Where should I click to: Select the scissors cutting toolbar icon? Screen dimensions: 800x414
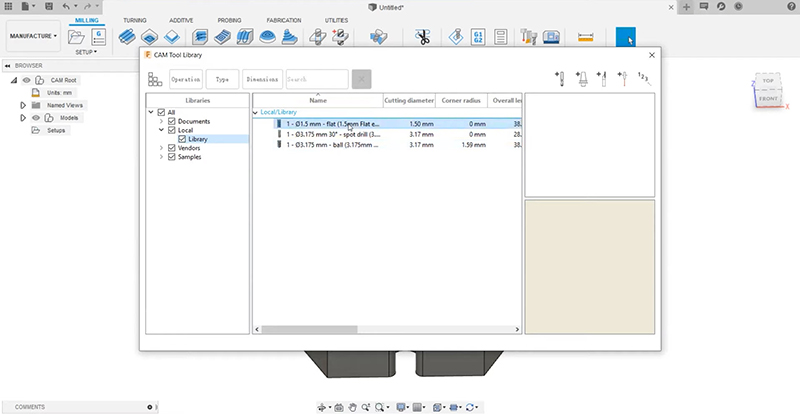click(x=422, y=38)
